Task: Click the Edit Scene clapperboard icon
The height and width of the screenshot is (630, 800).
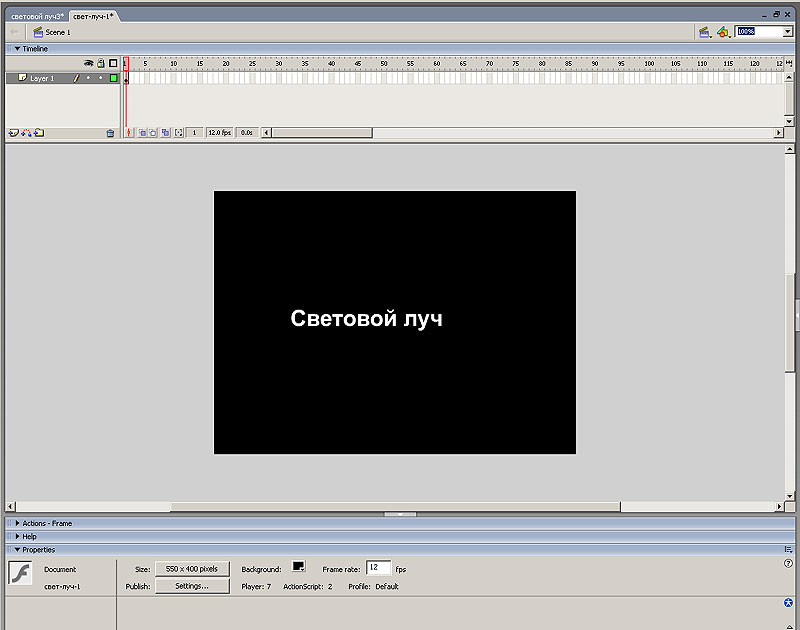Action: [704, 32]
